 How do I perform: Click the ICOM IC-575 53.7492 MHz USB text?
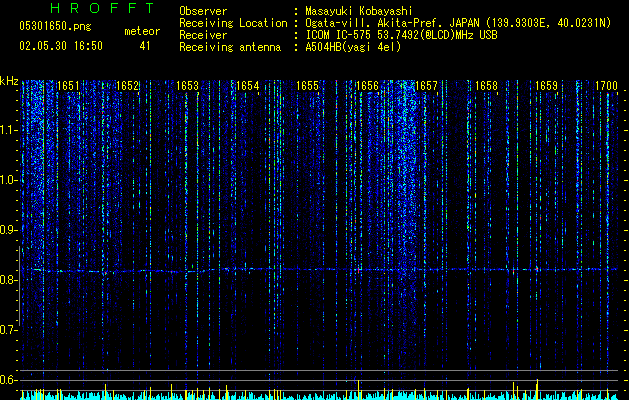pos(402,35)
